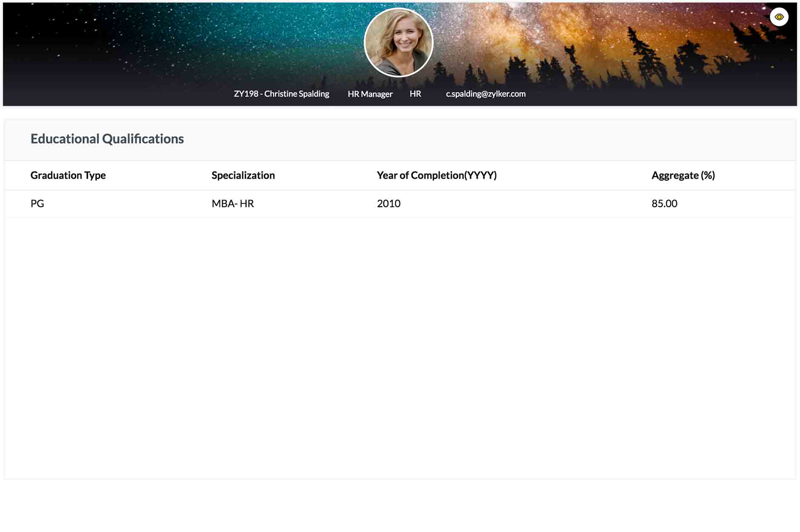Viewport: 800px width, 532px height.
Task: Click the 85.00 aggregate value
Action: pyautogui.click(x=664, y=203)
